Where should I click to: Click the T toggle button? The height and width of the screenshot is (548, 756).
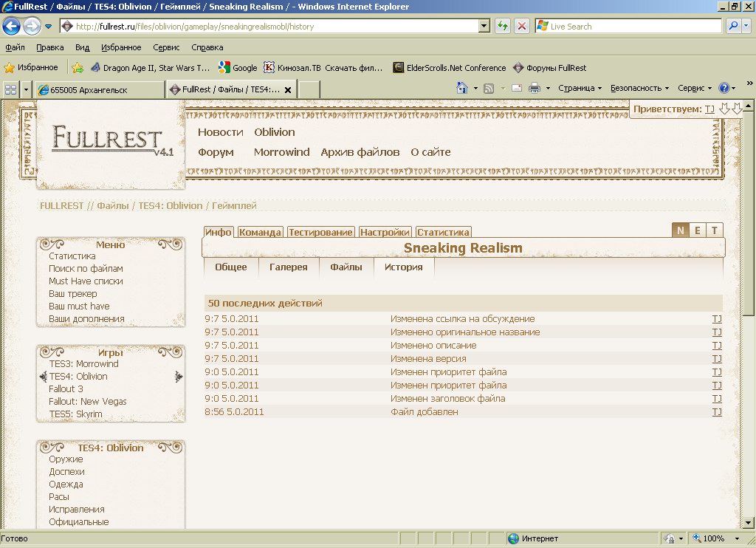point(715,230)
